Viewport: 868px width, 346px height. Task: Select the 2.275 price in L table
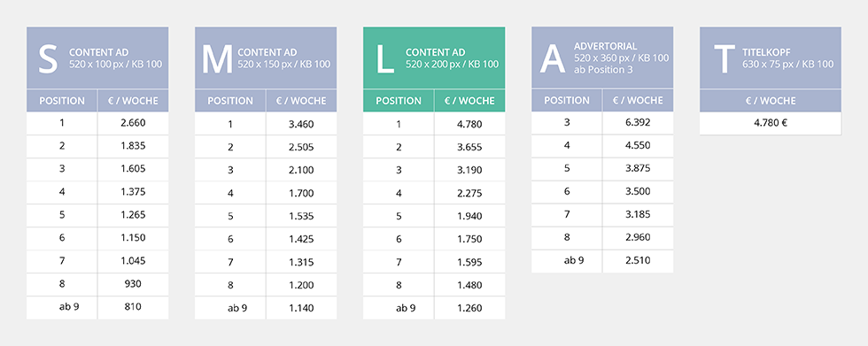click(x=469, y=194)
